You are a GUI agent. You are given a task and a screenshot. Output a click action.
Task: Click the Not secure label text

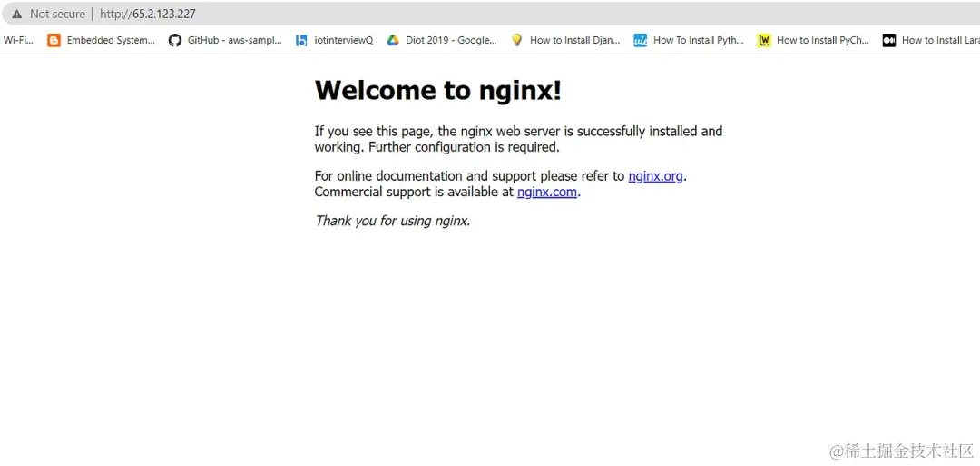pyautogui.click(x=57, y=14)
